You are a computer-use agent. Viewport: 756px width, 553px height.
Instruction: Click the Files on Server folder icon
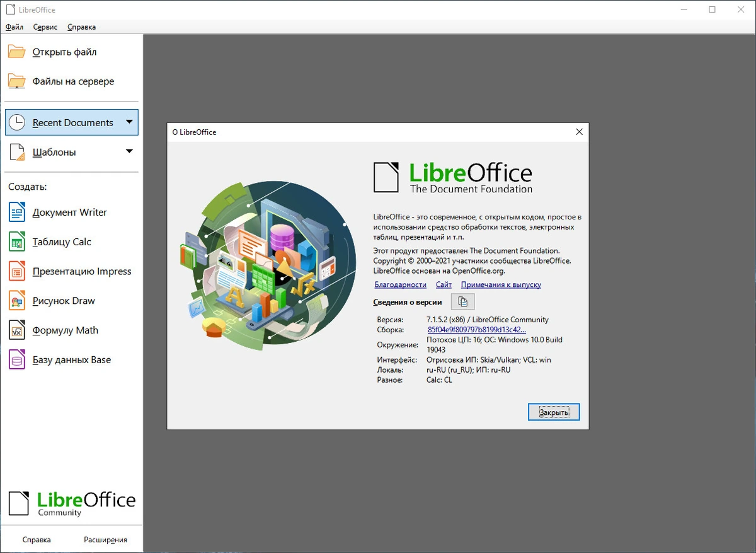pyautogui.click(x=17, y=81)
